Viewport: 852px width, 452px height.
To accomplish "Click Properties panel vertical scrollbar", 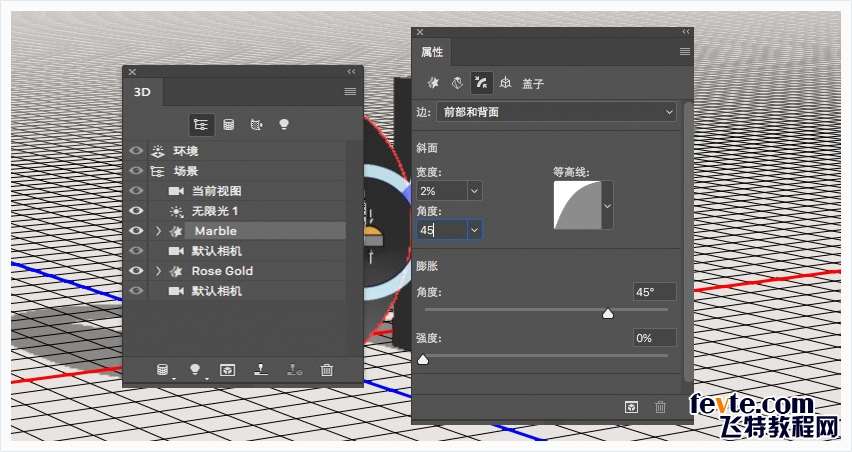I will 688,241.
